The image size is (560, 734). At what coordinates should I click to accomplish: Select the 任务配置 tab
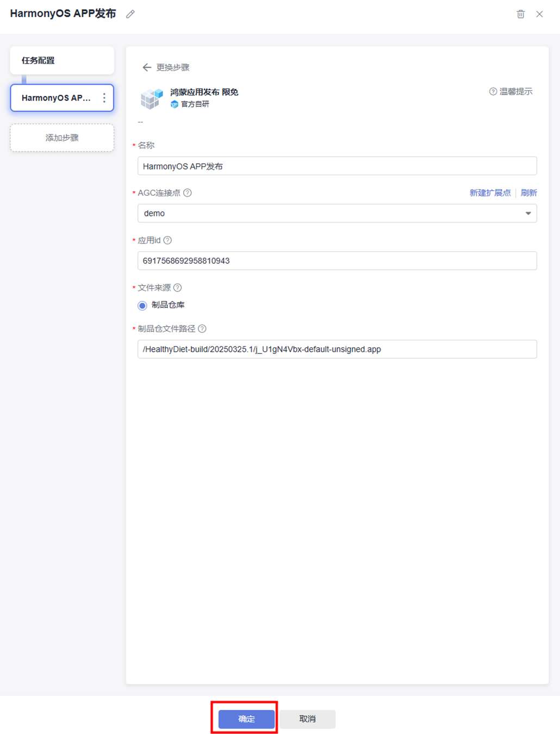pyautogui.click(x=62, y=60)
